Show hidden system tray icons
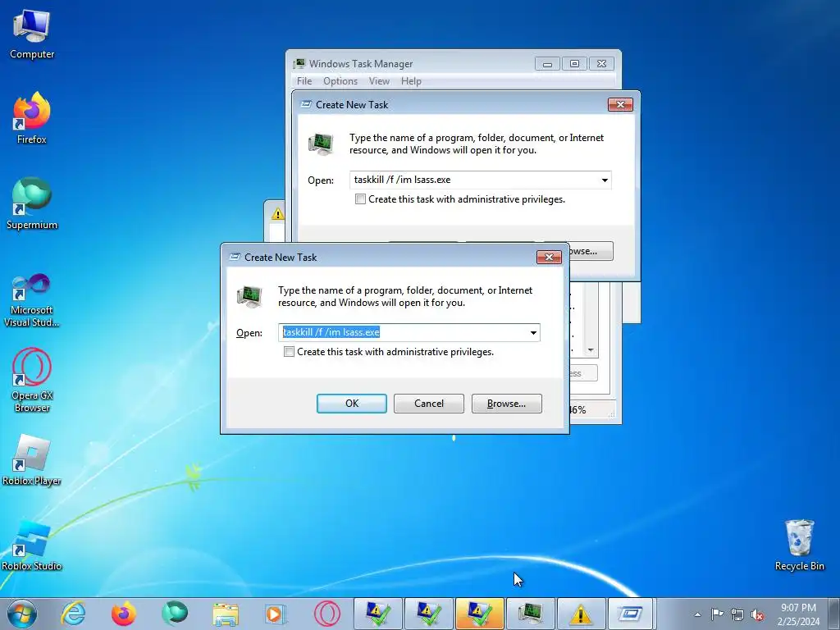The image size is (840, 630). click(697, 614)
